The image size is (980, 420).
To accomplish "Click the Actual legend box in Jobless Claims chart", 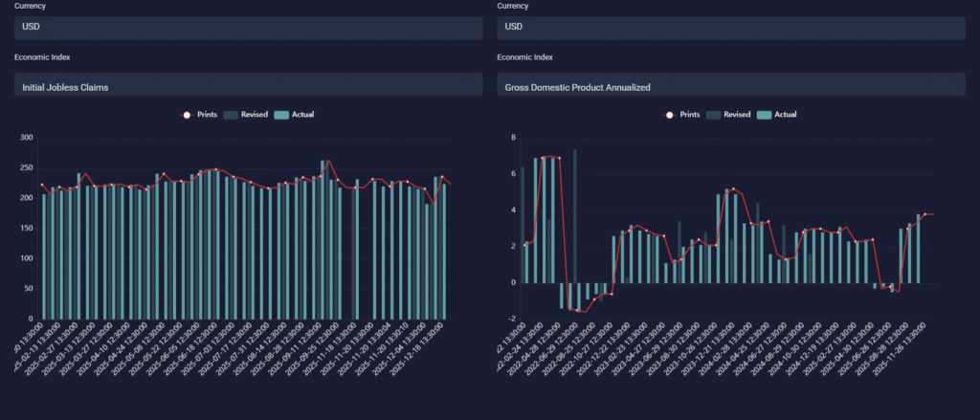I will click(280, 115).
